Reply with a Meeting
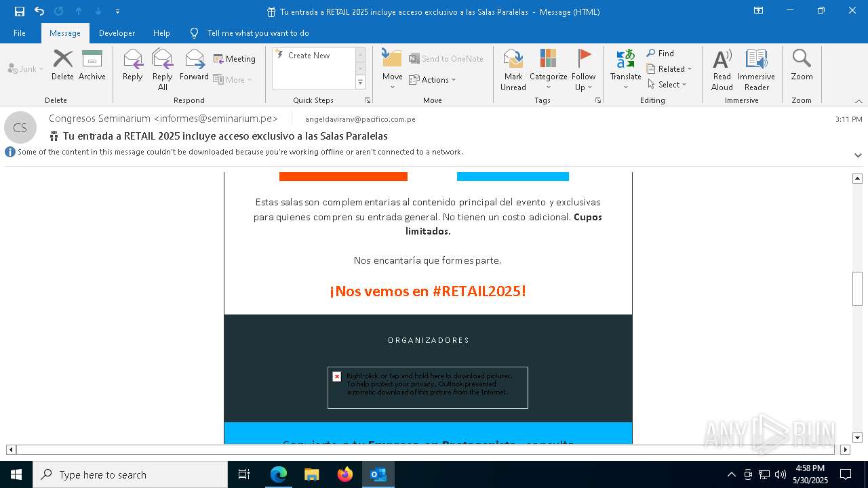The image size is (868, 488). [235, 59]
